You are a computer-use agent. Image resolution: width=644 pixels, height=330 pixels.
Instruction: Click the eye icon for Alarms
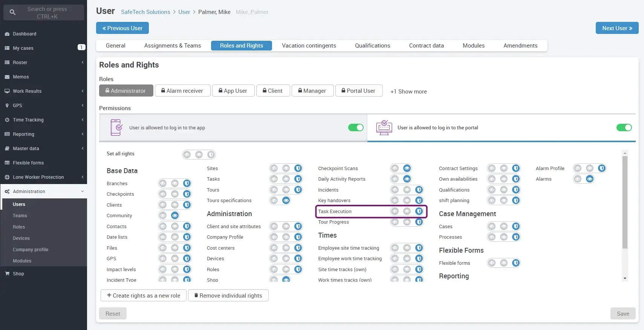(x=590, y=179)
